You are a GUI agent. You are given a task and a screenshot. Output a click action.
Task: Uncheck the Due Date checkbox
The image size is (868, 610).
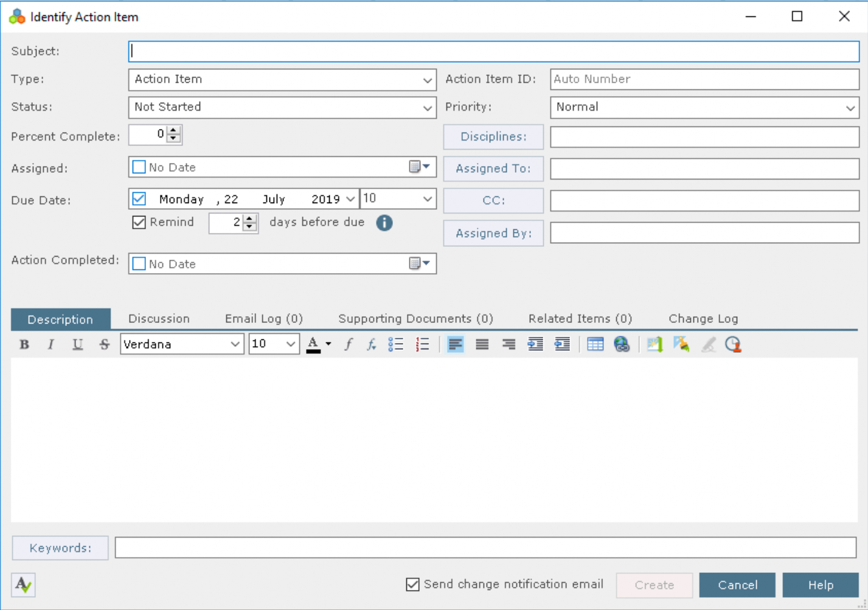(x=139, y=199)
